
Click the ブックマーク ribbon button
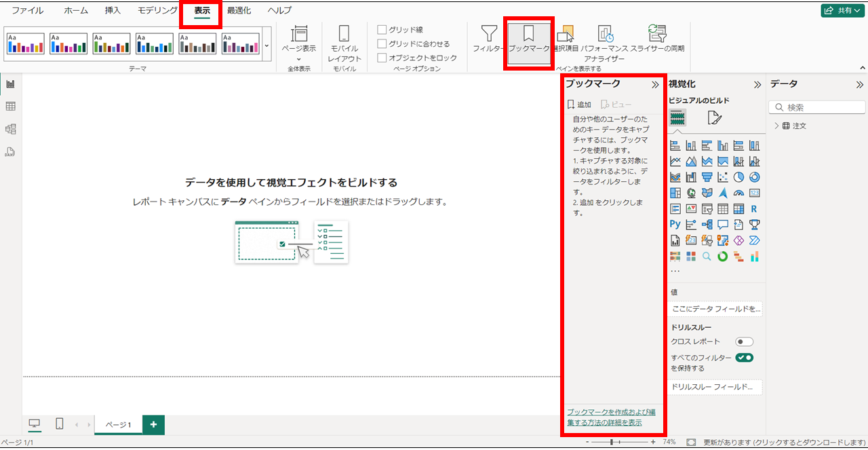(529, 39)
